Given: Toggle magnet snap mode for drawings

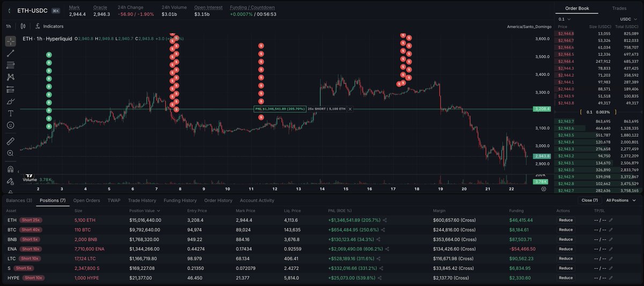Looking at the screenshot, I should (10, 169).
